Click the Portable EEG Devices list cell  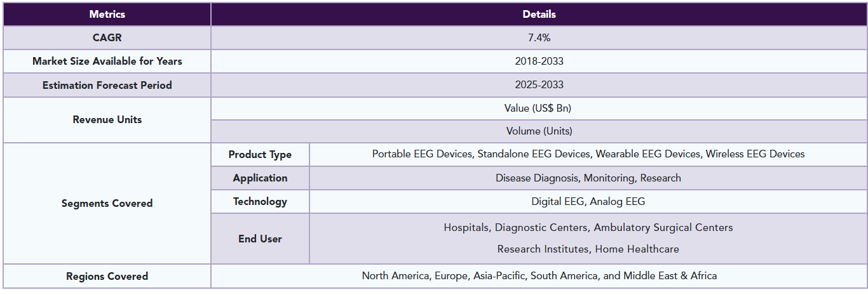[588, 154]
